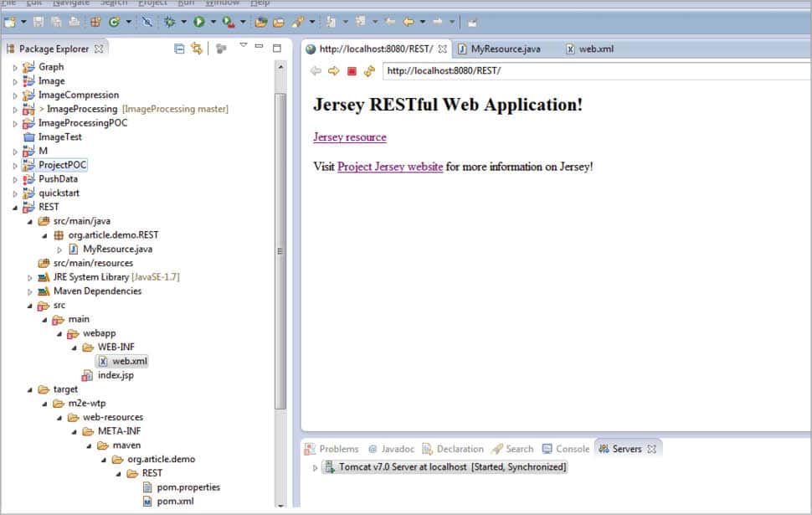
Task: Switch to the MyResource.java editor tab
Action: [x=505, y=49]
